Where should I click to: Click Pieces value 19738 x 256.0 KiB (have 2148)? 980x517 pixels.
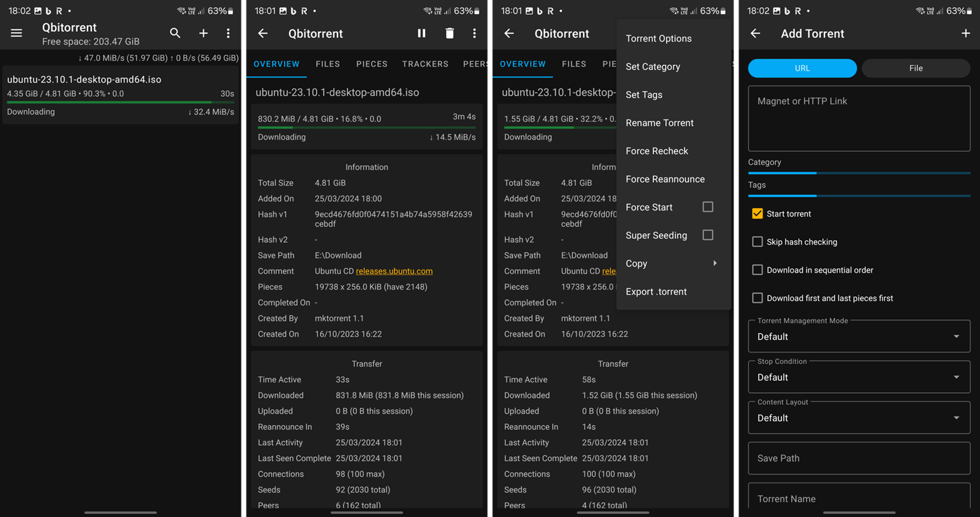[x=371, y=287]
